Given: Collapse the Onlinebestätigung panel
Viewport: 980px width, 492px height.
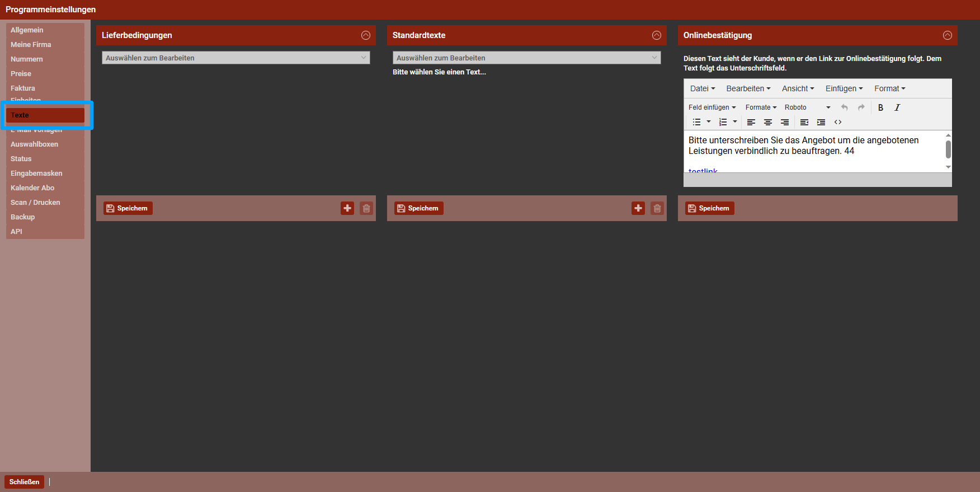Looking at the screenshot, I should (948, 35).
